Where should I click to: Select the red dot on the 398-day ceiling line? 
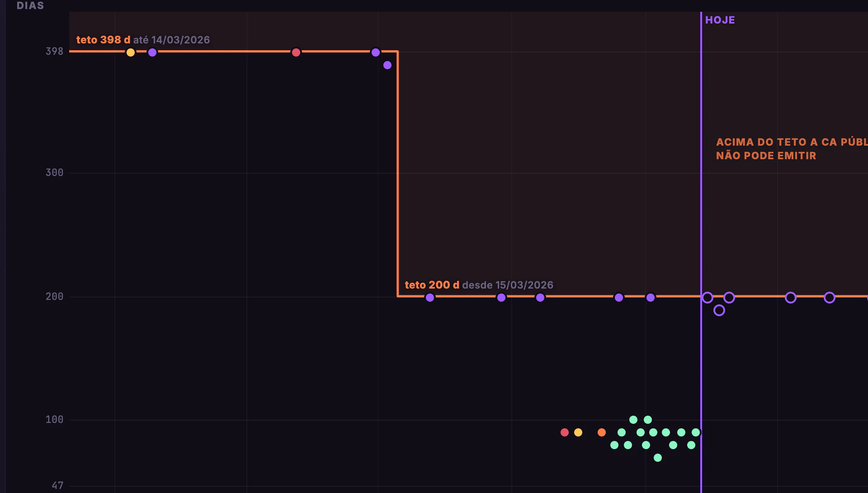tap(296, 52)
